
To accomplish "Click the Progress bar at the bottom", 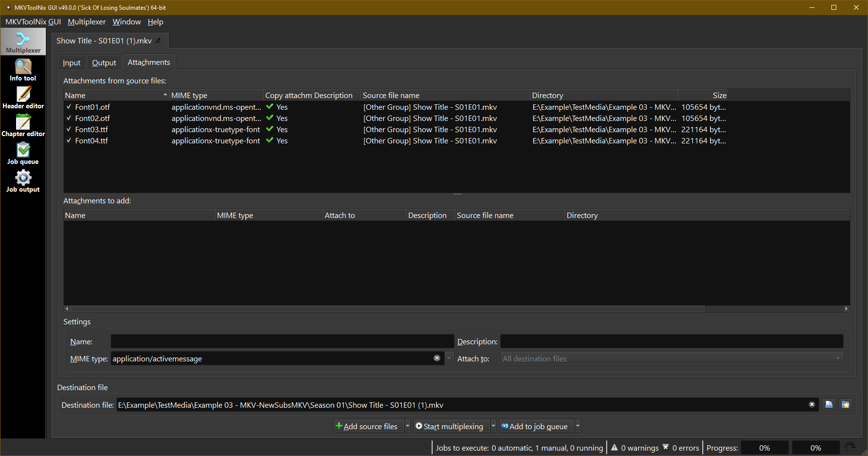I will click(764, 447).
